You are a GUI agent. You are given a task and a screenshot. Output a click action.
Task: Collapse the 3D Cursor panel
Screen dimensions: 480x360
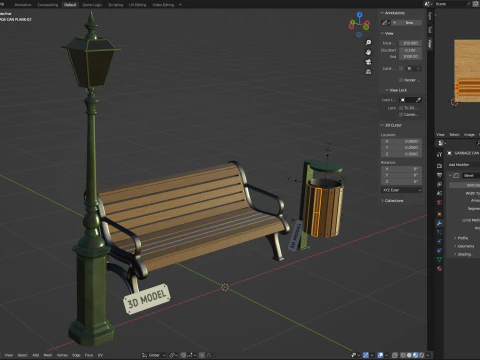(x=382, y=125)
